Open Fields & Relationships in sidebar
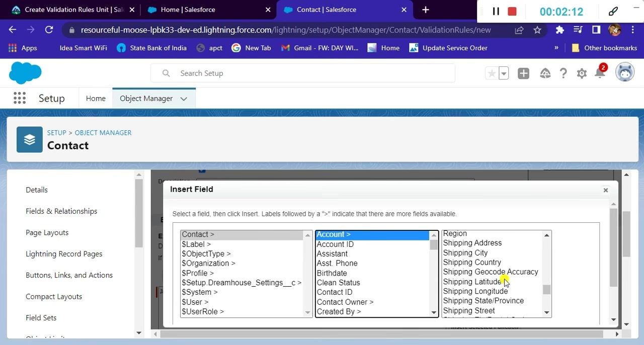 point(61,211)
